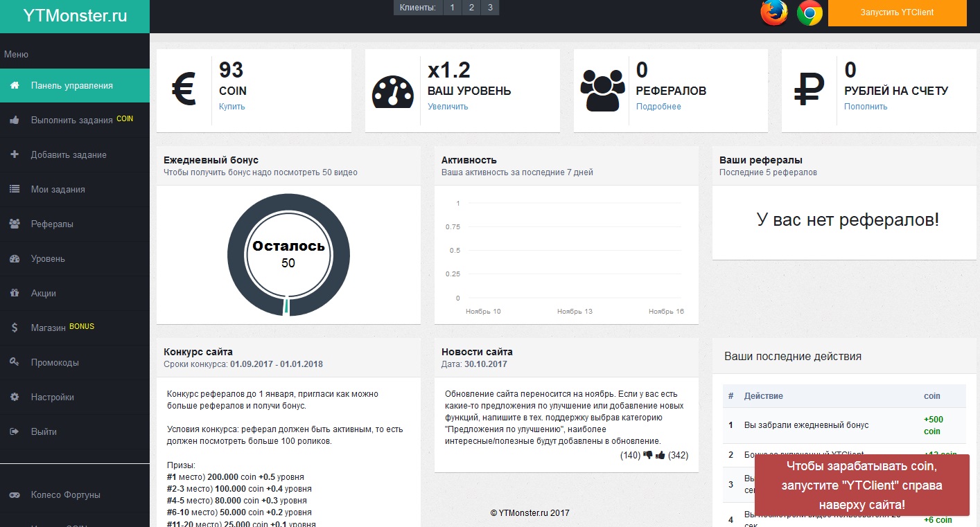980x527 pixels.
Task: Select client number 2
Action: pos(471,8)
